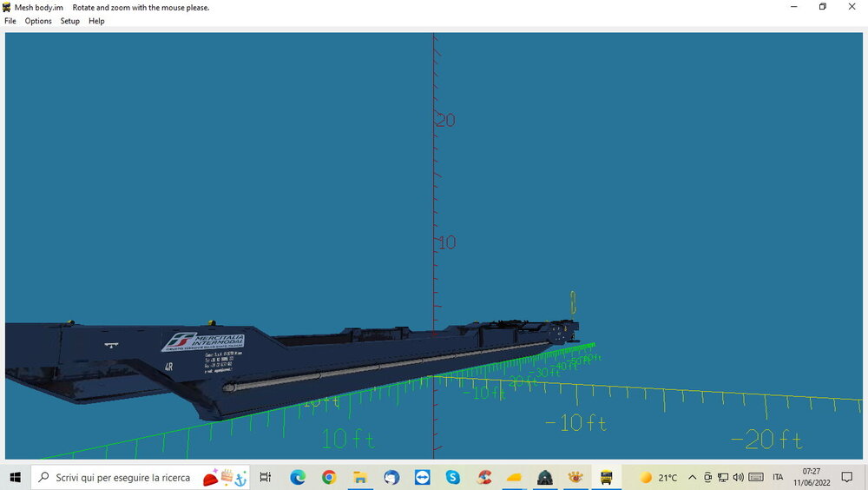Open the yellow wedge-shaped taskbar icon

click(514, 477)
